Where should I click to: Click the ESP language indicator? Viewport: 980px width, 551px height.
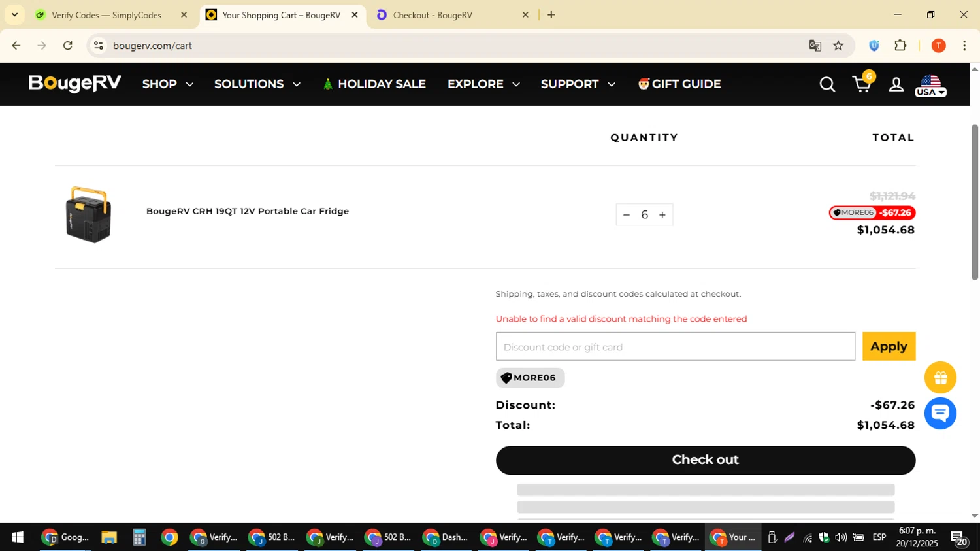tap(879, 537)
